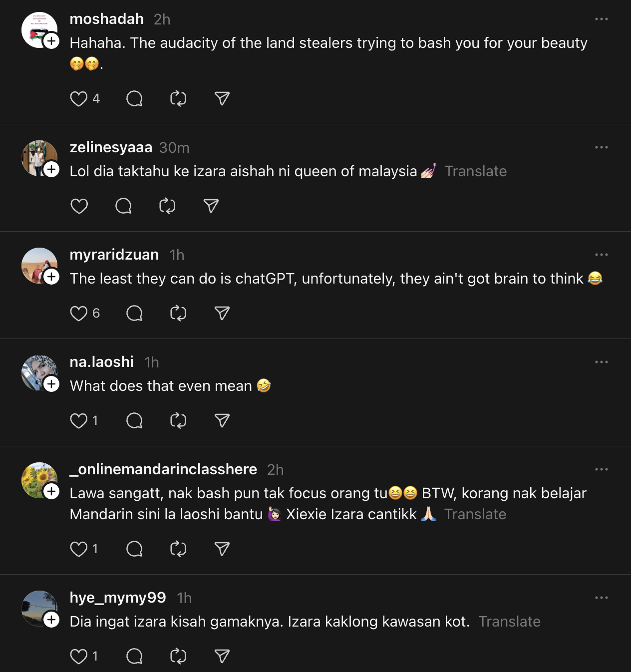631x672 pixels.
Task: Share zelinesyaaa's comment via send icon
Action: pyautogui.click(x=211, y=206)
